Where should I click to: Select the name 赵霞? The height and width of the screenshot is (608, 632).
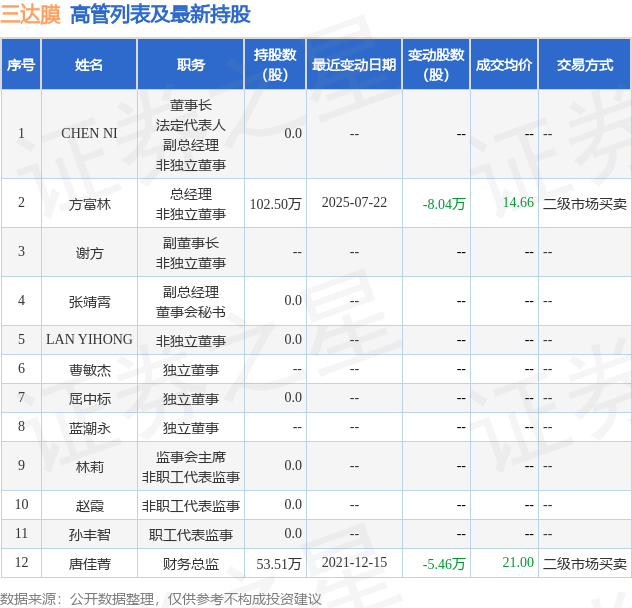click(x=89, y=506)
